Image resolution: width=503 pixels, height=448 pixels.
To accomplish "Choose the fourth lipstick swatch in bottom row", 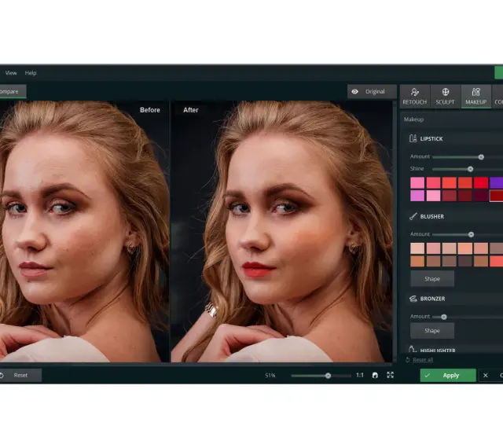I will [x=464, y=196].
